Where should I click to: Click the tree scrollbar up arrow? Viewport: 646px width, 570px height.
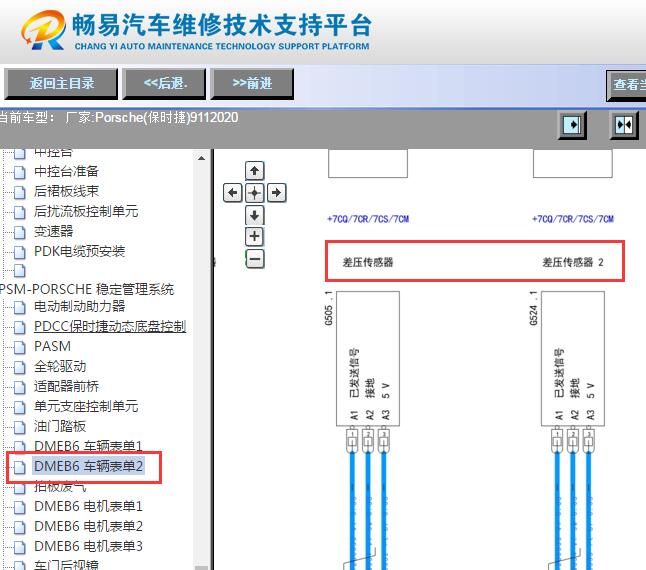point(201,158)
